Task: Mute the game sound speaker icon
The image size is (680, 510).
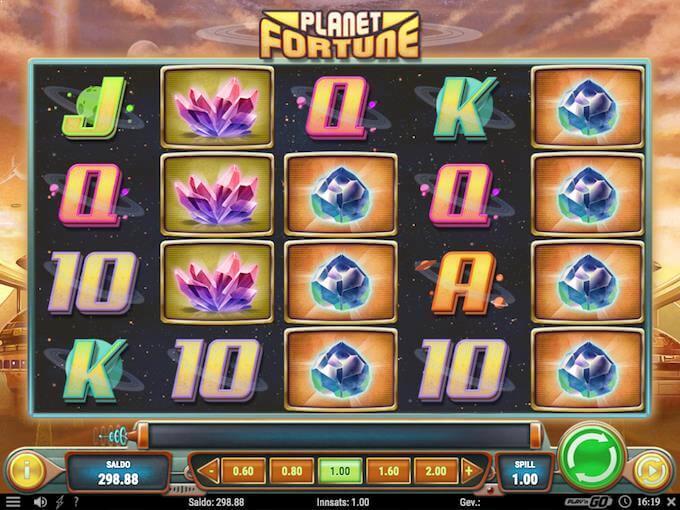Action: [40, 502]
